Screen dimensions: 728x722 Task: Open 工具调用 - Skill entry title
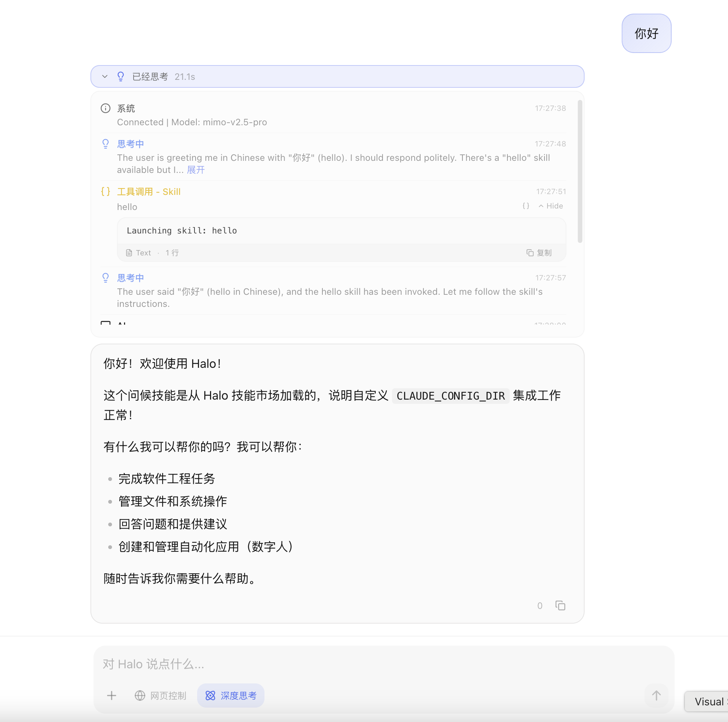point(149,192)
